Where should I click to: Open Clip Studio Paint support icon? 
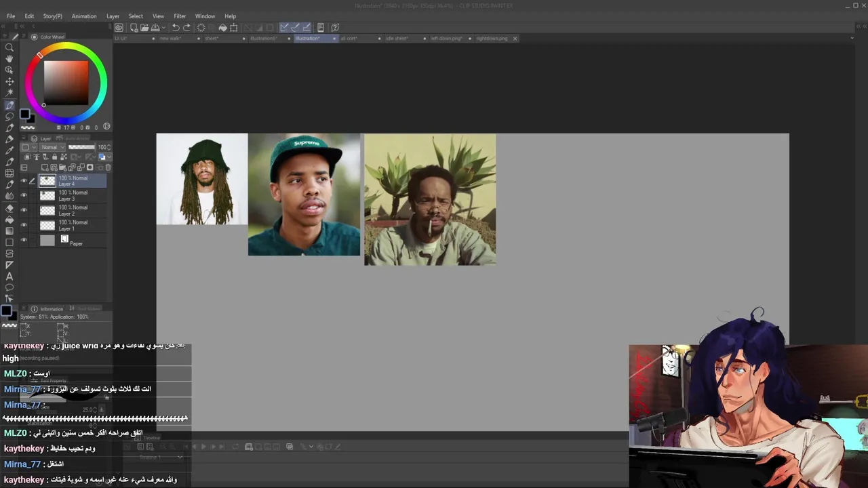click(335, 28)
